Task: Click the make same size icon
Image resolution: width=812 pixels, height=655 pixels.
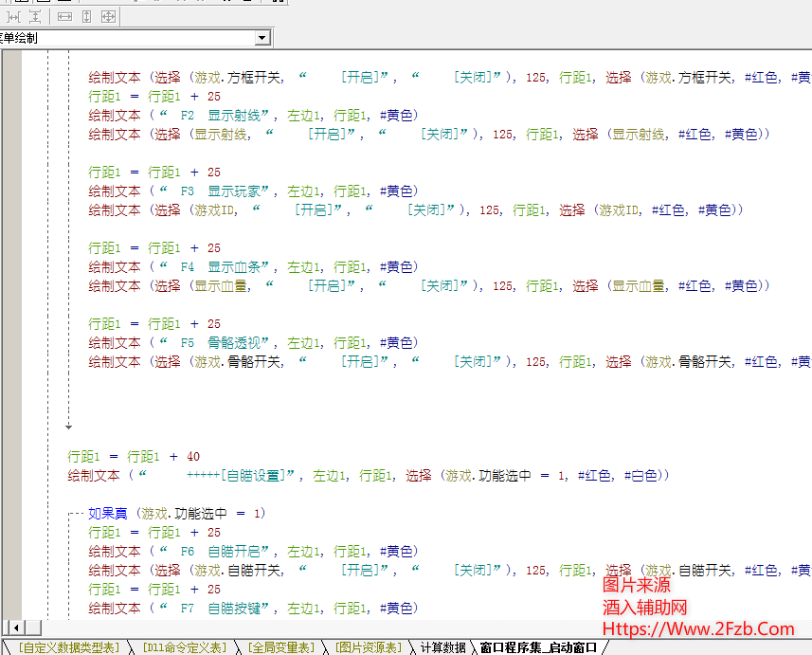Action: point(108,17)
